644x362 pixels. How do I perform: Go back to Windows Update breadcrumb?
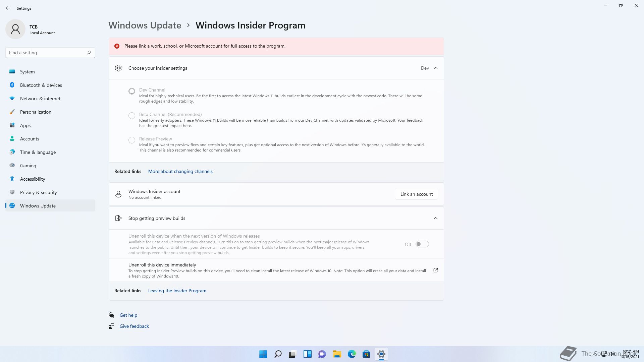[x=145, y=25]
